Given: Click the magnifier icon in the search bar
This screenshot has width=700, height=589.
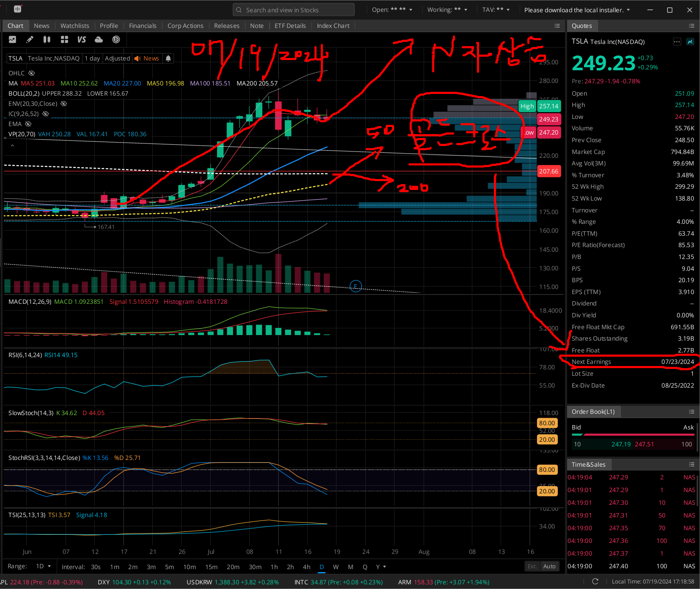Looking at the screenshot, I should (x=239, y=10).
